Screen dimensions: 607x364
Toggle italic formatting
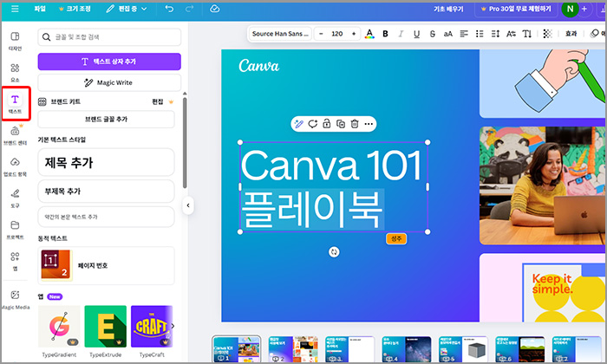tap(401, 34)
